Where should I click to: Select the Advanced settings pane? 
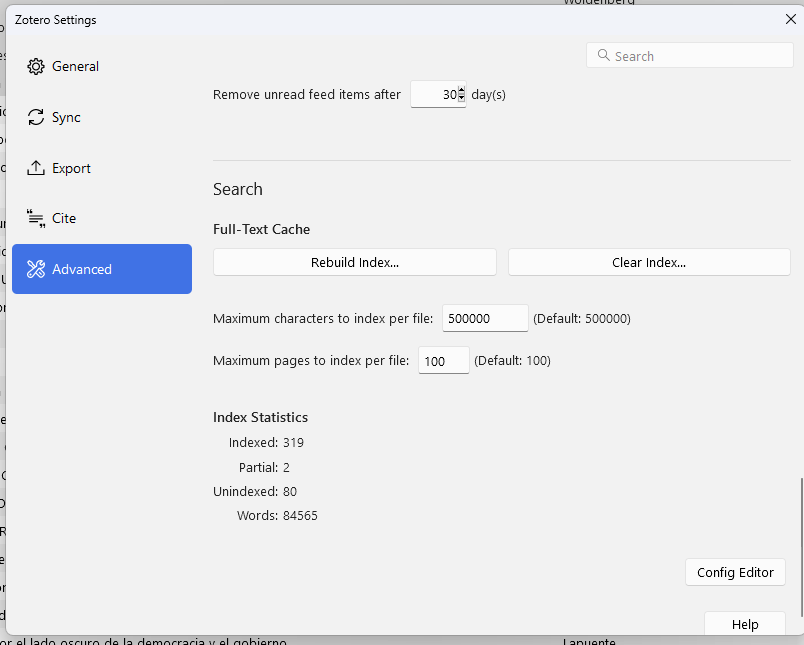102,269
